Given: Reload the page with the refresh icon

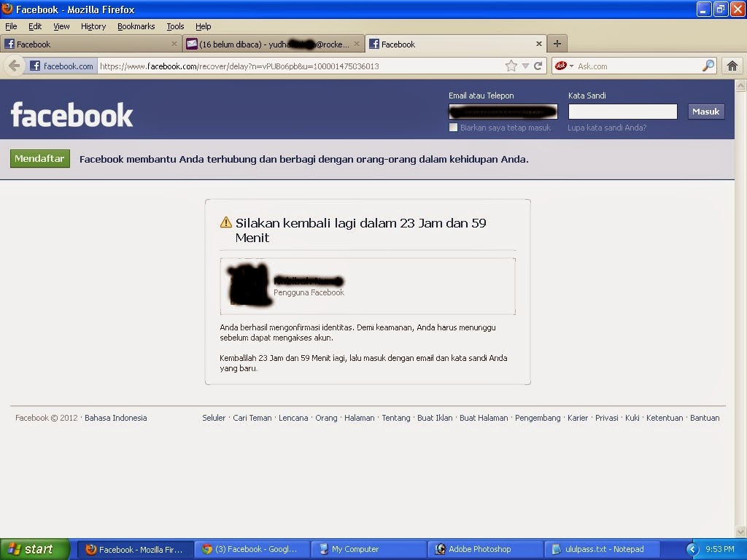Looking at the screenshot, I should pos(538,66).
